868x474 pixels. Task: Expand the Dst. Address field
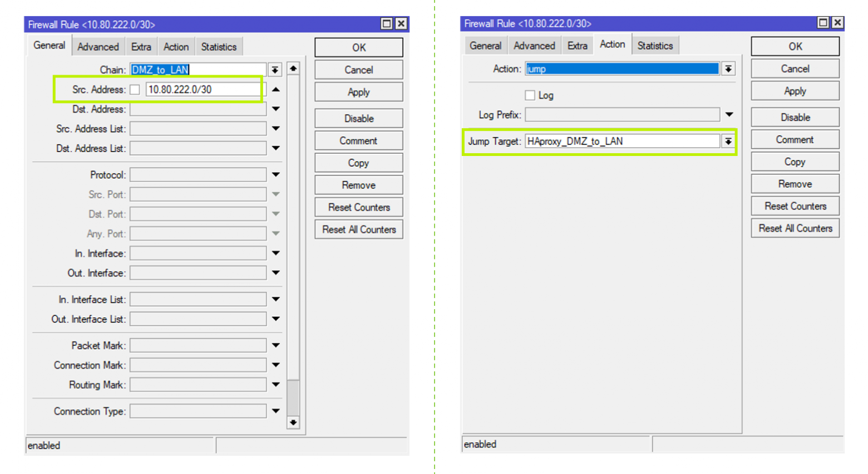click(x=275, y=109)
